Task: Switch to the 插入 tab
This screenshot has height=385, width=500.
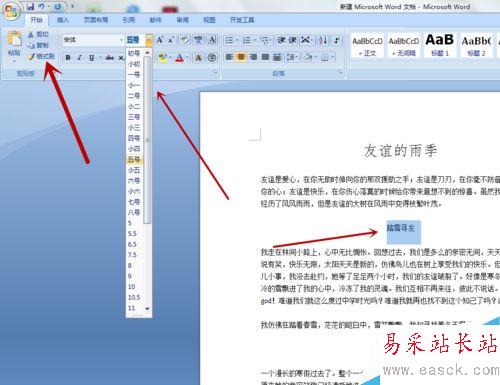Action: pyautogui.click(x=62, y=20)
